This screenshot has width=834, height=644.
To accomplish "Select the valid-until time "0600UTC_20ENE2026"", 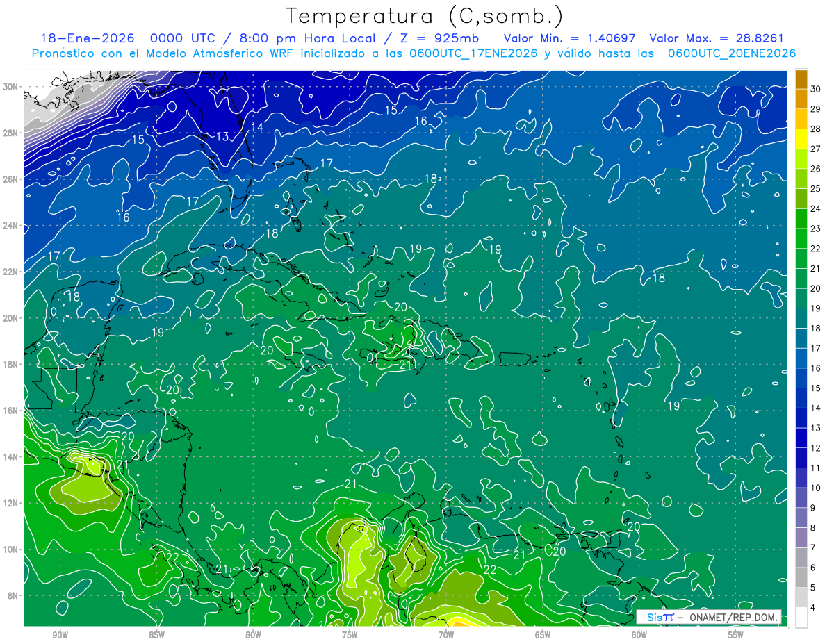I will 732,53.
